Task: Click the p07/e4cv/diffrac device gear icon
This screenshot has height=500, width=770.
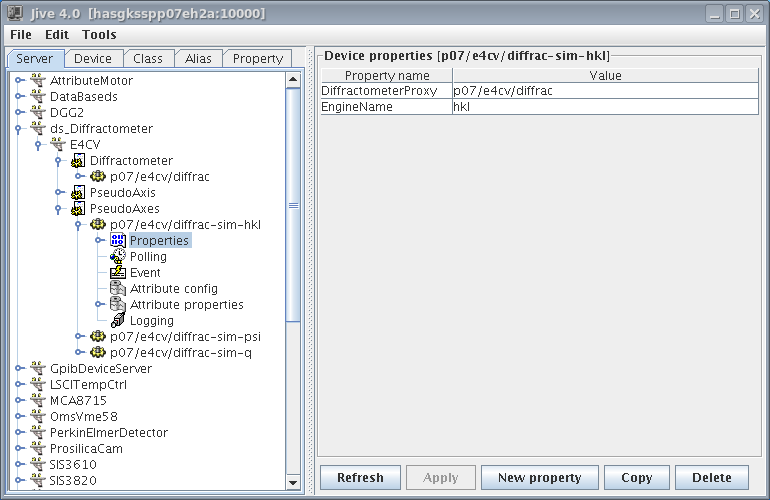Action: [x=98, y=176]
